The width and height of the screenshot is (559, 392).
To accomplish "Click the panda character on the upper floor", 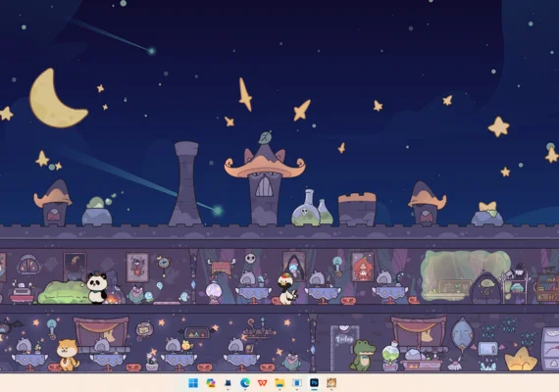I will (97, 287).
